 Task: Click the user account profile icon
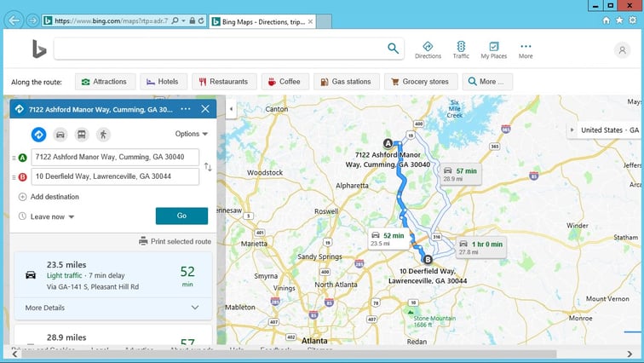622,50
